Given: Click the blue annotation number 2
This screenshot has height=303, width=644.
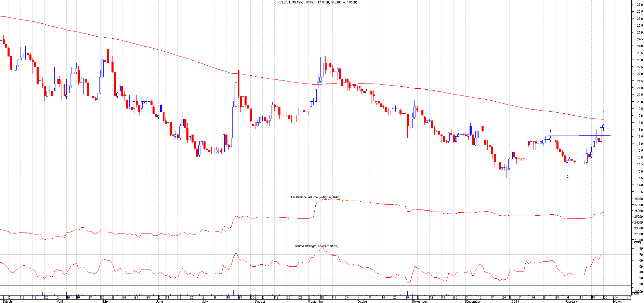Looking at the screenshot, I should 568,177.
